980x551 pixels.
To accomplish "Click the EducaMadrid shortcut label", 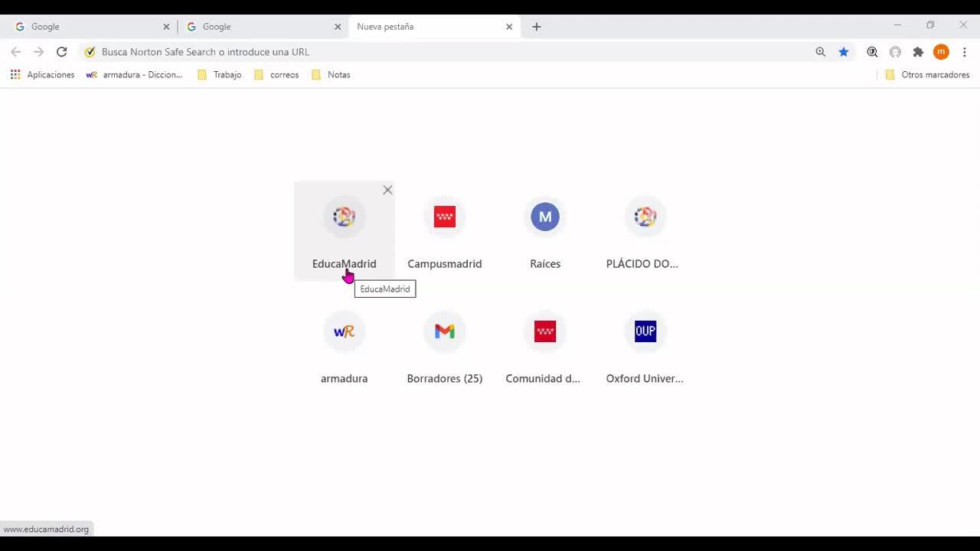I will [345, 264].
